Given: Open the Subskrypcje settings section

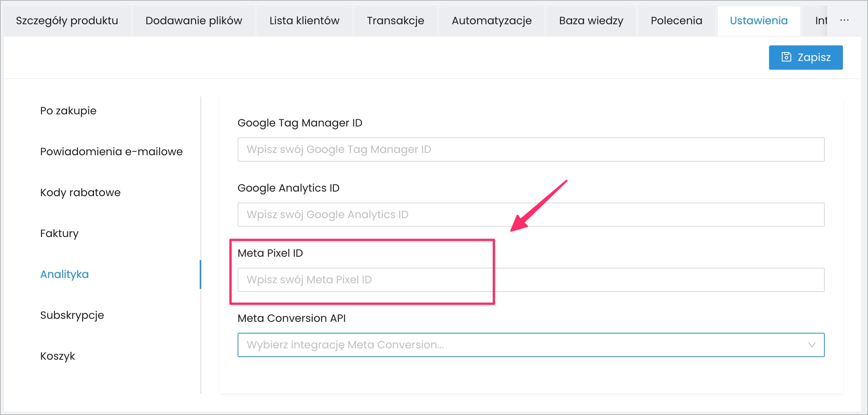Looking at the screenshot, I should 72,315.
